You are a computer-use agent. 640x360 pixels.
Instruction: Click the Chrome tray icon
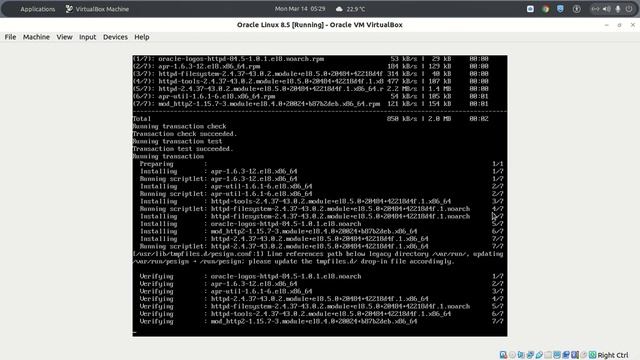pyautogui.click(x=545, y=9)
